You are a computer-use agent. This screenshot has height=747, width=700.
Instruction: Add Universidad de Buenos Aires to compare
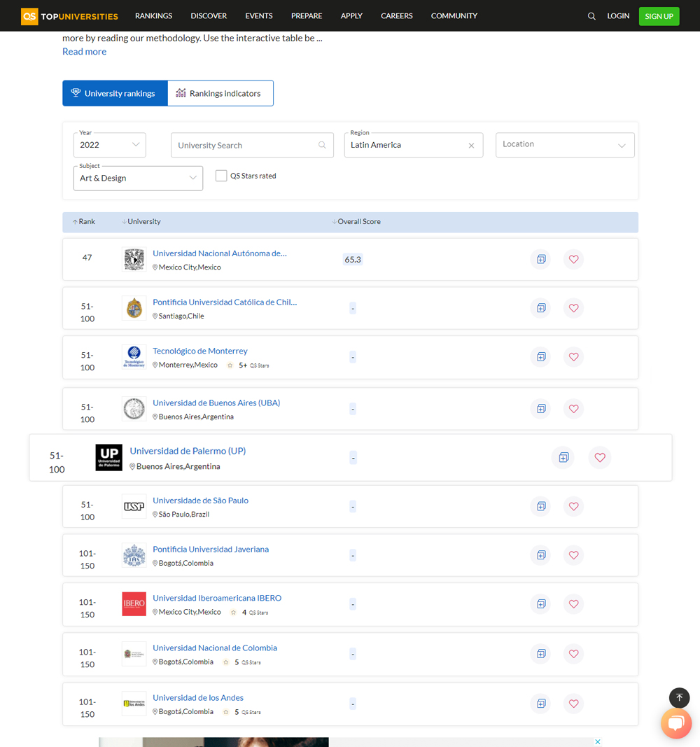541,409
